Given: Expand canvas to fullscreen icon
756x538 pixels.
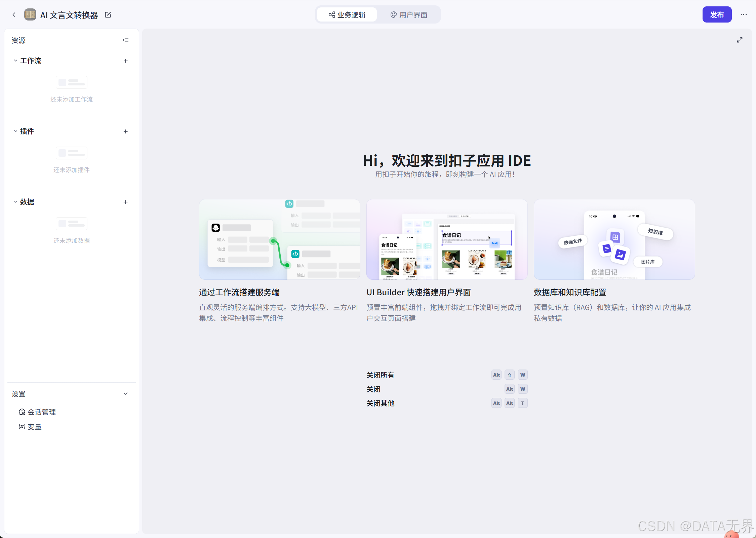Looking at the screenshot, I should tap(740, 40).
